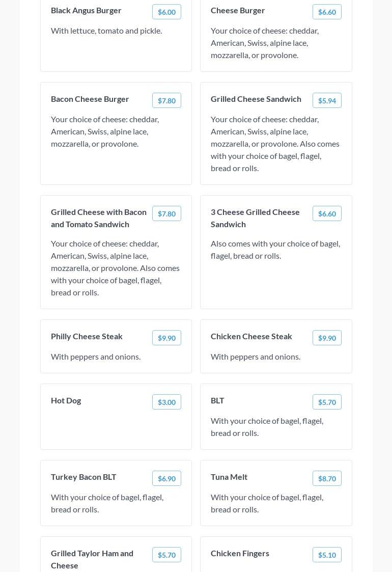Image resolution: width=392 pixels, height=572 pixels.
Task: Click the Hot Dog item name
Action: tap(66, 400)
